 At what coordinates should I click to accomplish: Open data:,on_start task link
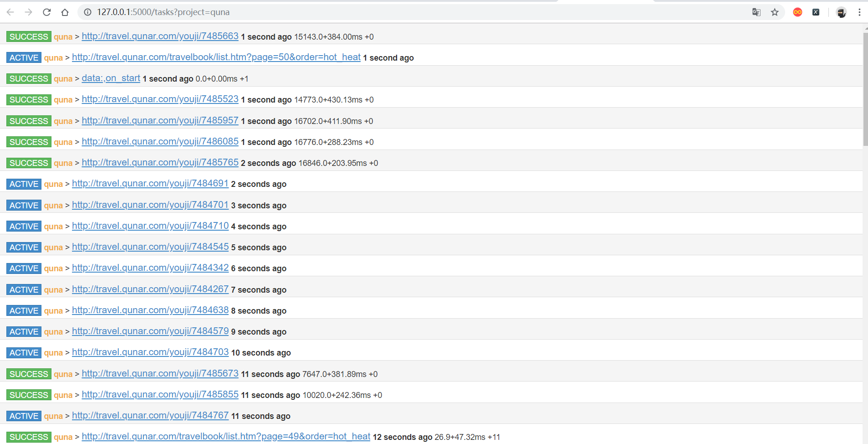point(111,78)
